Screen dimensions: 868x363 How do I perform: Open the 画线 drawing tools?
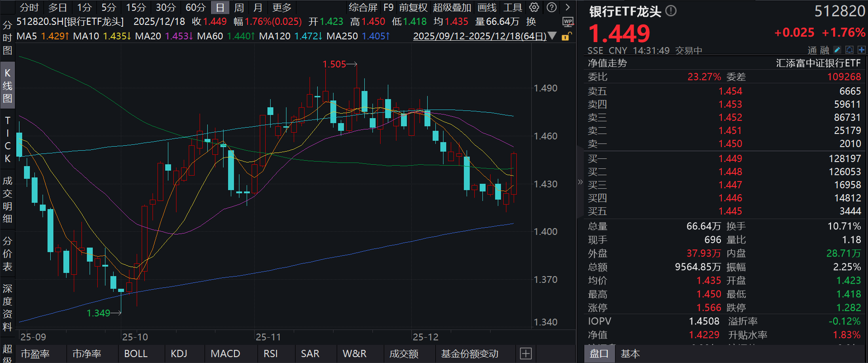[487, 8]
